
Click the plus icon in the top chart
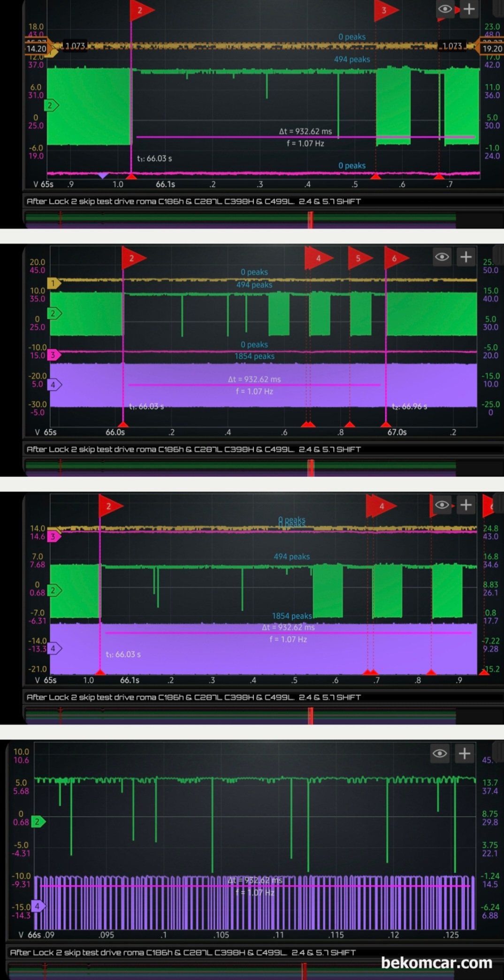469,9
